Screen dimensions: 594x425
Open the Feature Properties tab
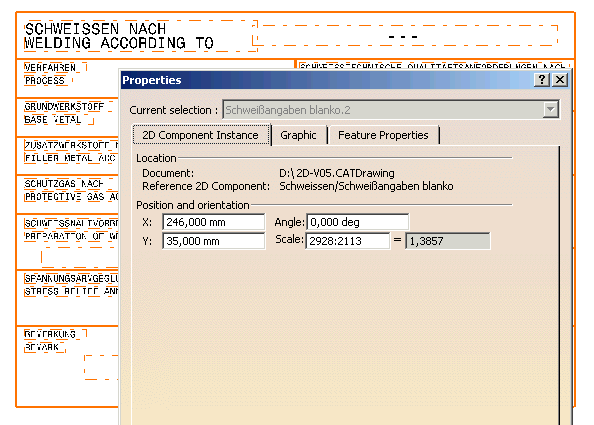coord(383,135)
